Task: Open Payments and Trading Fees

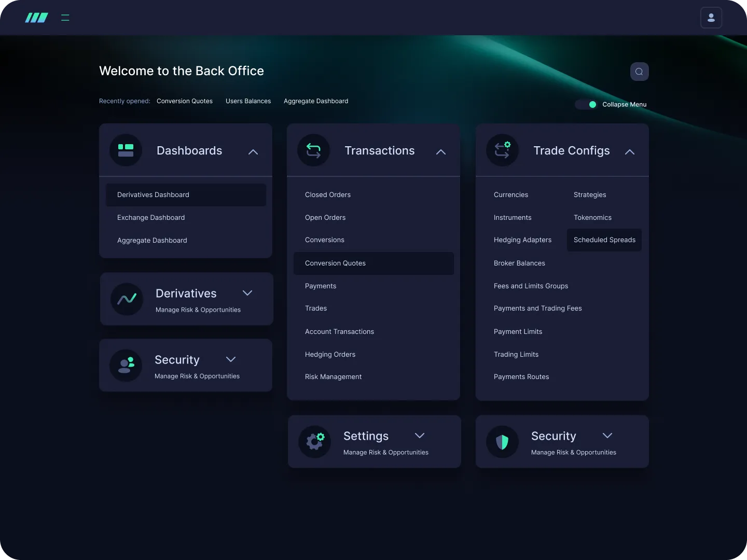Action: coord(537,309)
